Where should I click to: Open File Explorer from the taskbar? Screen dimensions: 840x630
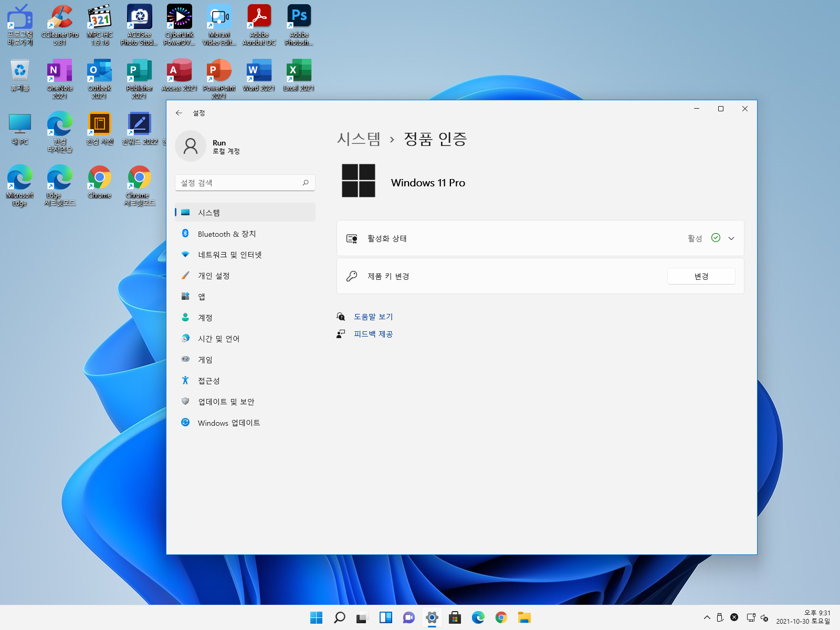524,617
